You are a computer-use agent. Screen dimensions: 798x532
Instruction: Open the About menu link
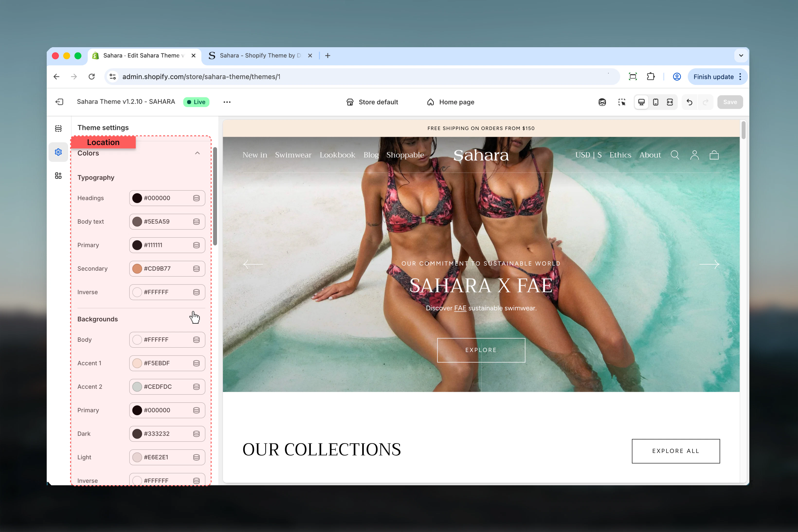(650, 155)
